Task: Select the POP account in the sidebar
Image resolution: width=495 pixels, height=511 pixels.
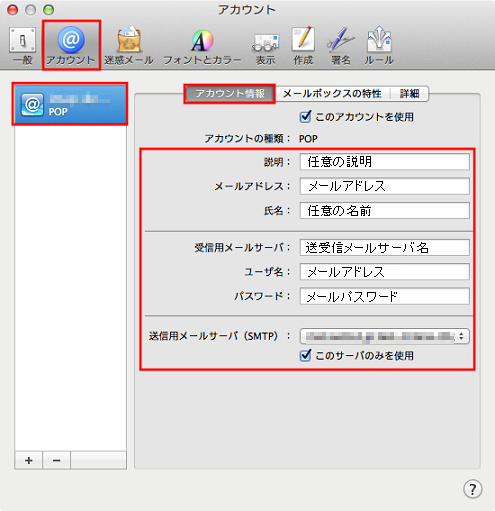Action: [70, 104]
